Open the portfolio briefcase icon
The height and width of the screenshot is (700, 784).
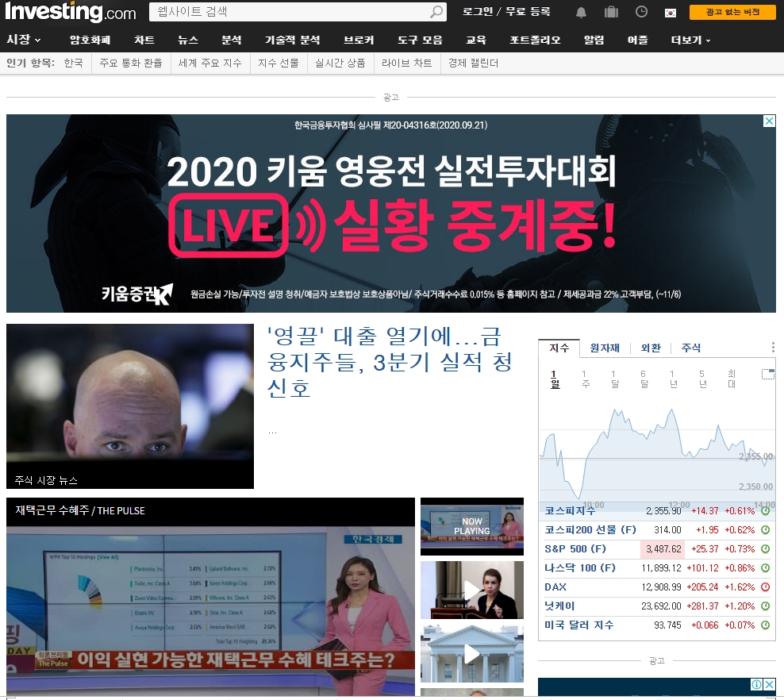tap(611, 11)
